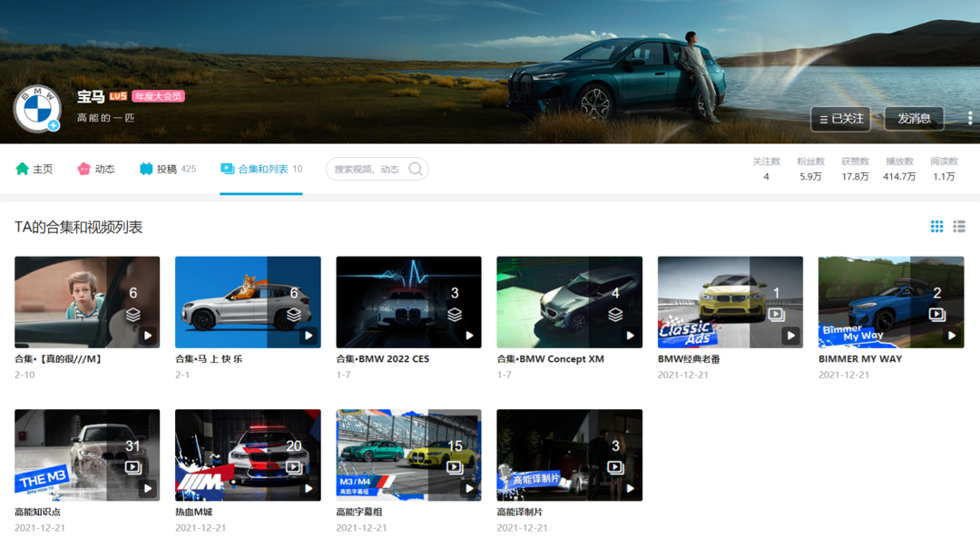Click the 已关注 following button
Viewport: 980px width, 547px height.
click(x=840, y=119)
